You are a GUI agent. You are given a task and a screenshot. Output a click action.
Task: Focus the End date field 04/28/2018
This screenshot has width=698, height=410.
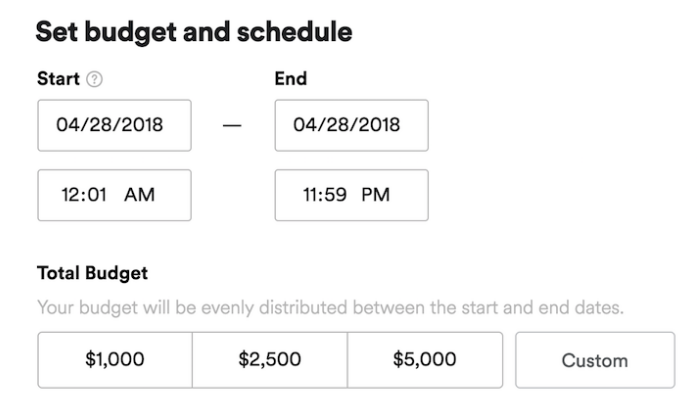[350, 125]
